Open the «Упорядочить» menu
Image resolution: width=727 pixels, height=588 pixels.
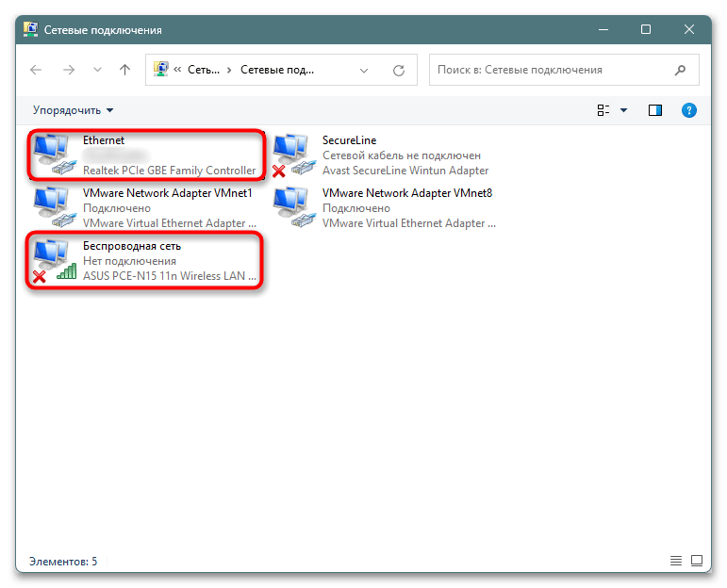click(73, 110)
